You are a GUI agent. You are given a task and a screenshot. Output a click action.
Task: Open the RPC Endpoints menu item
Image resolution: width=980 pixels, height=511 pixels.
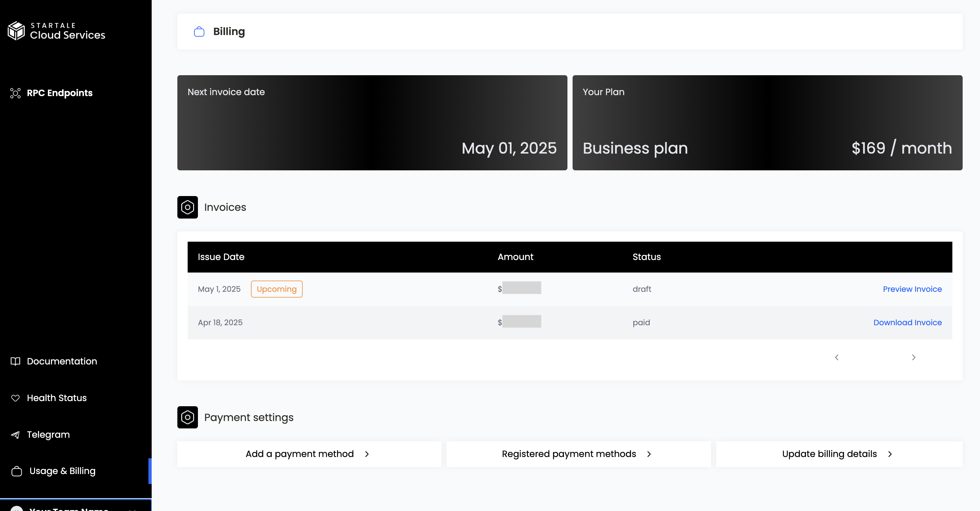(x=60, y=93)
